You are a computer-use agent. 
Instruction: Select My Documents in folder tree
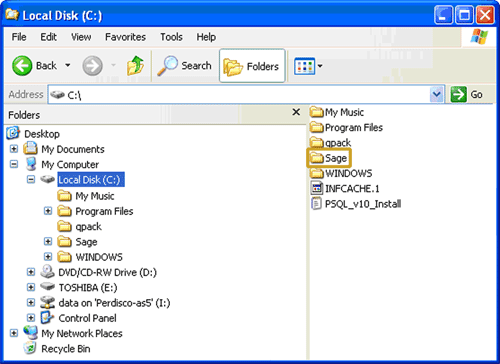point(73,149)
